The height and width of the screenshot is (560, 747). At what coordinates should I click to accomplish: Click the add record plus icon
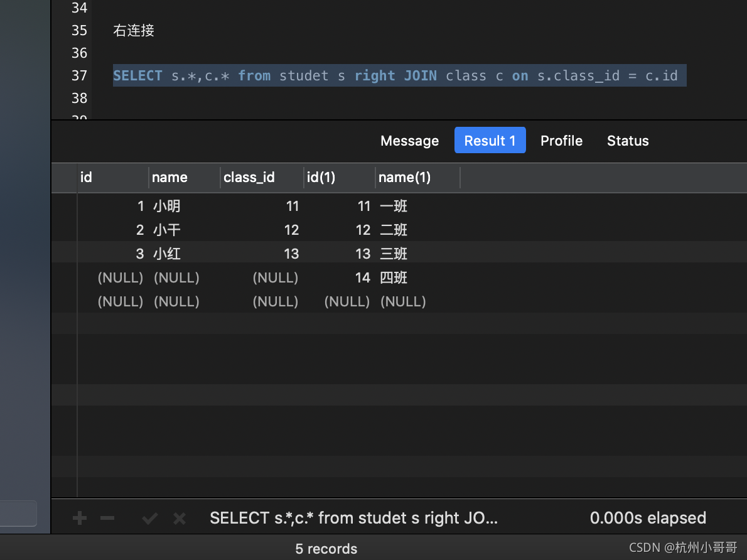click(80, 518)
